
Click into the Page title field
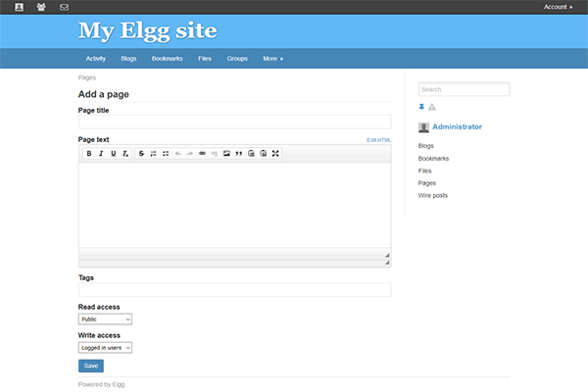click(x=234, y=122)
